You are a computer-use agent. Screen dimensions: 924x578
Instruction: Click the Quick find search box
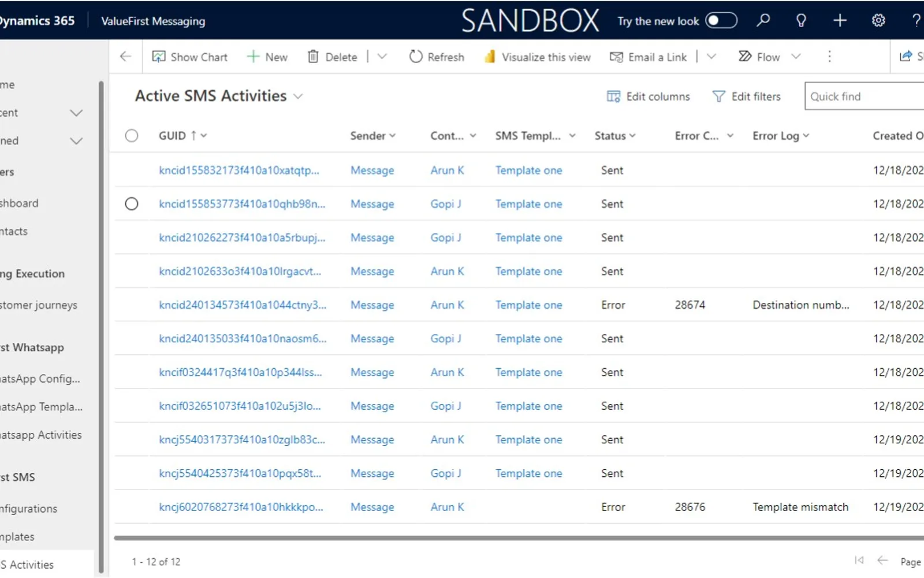pyautogui.click(x=865, y=97)
